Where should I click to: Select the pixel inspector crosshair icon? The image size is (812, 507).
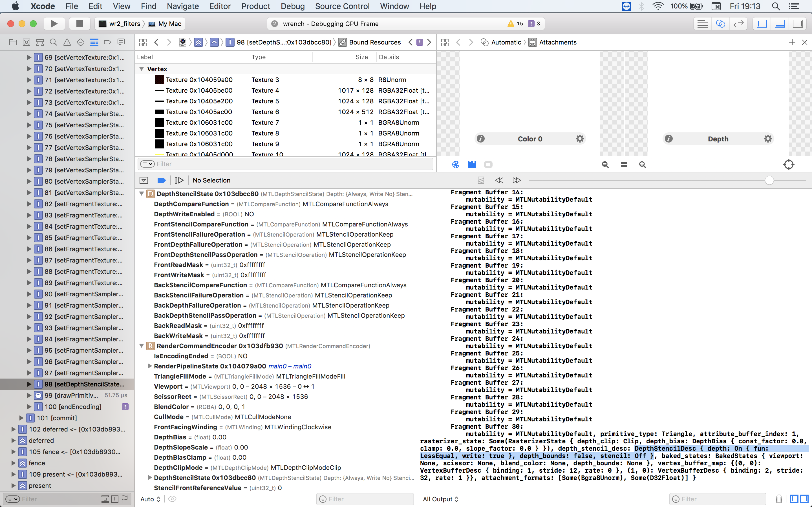(789, 164)
